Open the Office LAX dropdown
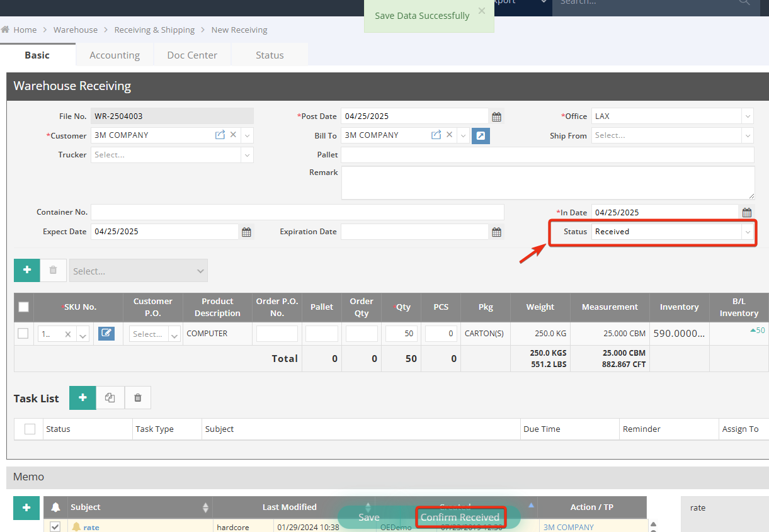Viewport: 769px width, 532px height. pyautogui.click(x=747, y=116)
